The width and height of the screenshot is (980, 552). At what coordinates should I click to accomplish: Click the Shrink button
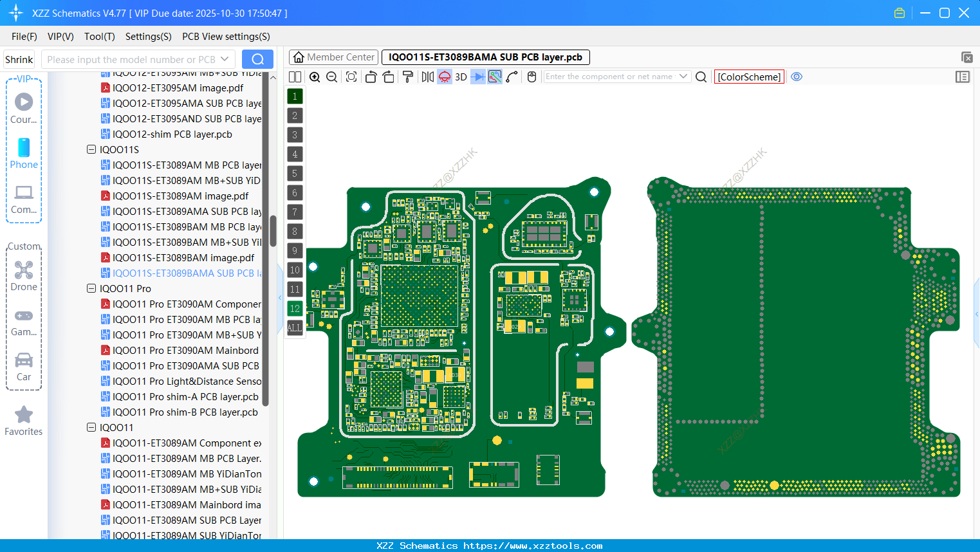click(x=19, y=59)
